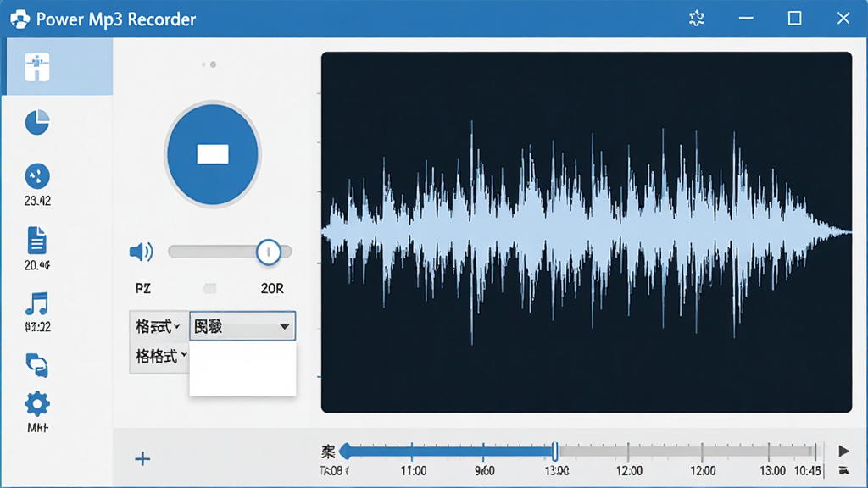Click the Power Mp3 Recorder app logo
The width and height of the screenshot is (868, 488).
click(x=20, y=19)
